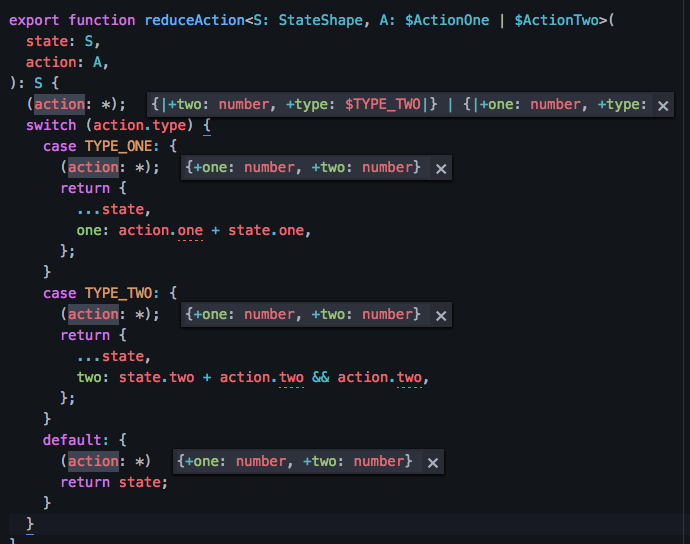Viewport: 690px width, 544px height.
Task: Click the switch keyword
Action: [51, 125]
